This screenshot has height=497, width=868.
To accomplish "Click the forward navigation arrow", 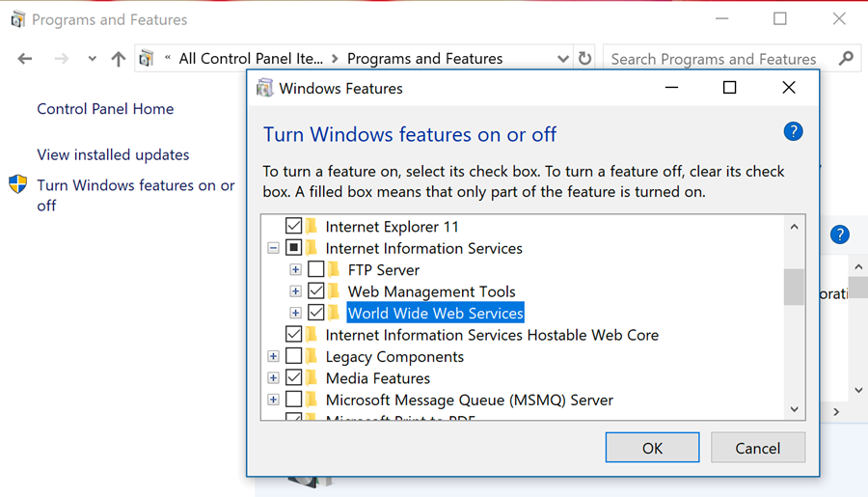I will pos(62,59).
